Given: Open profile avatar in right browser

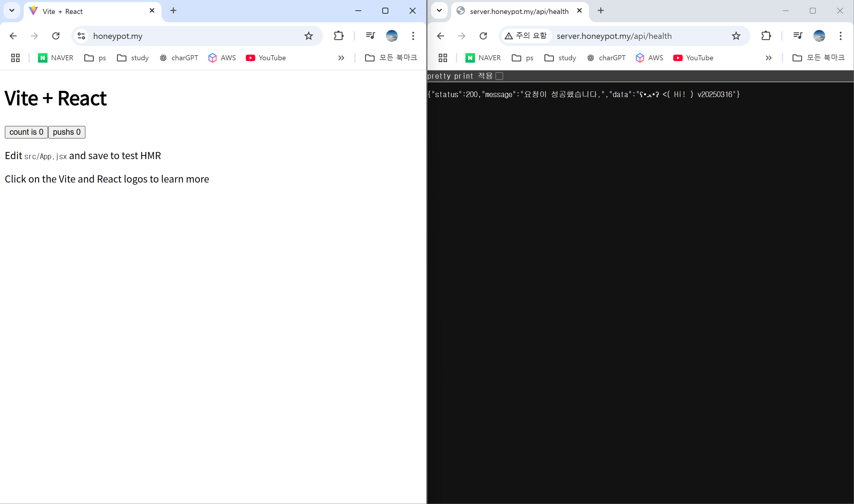Looking at the screenshot, I should (819, 36).
